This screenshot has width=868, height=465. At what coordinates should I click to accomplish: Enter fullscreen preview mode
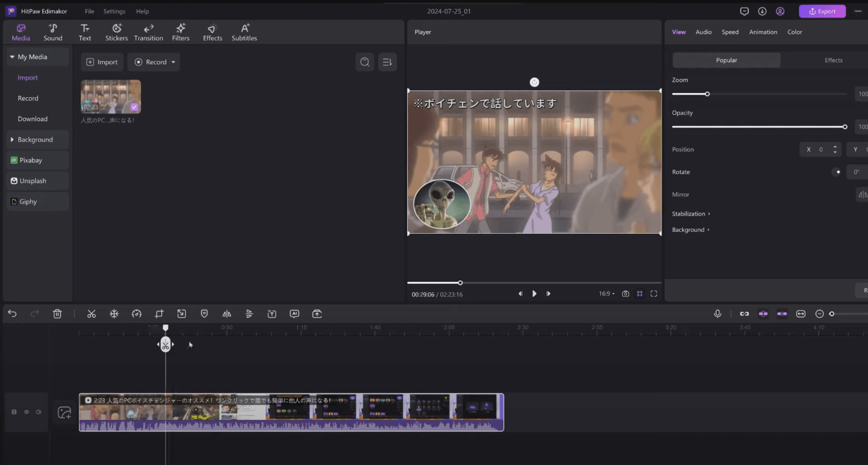(654, 293)
